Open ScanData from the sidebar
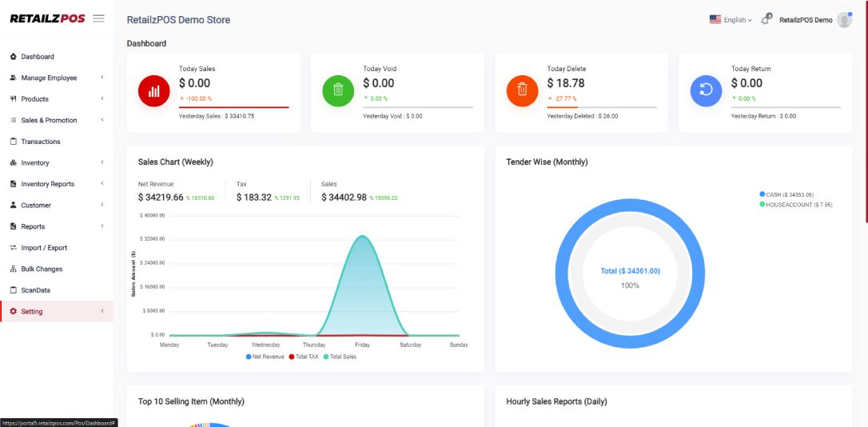 (x=35, y=290)
